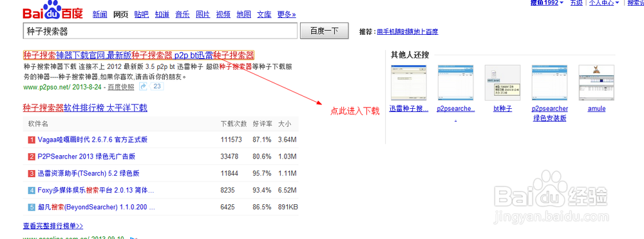This screenshot has height=239, width=644.
Task: Click download count 111573
Action: click(x=232, y=140)
